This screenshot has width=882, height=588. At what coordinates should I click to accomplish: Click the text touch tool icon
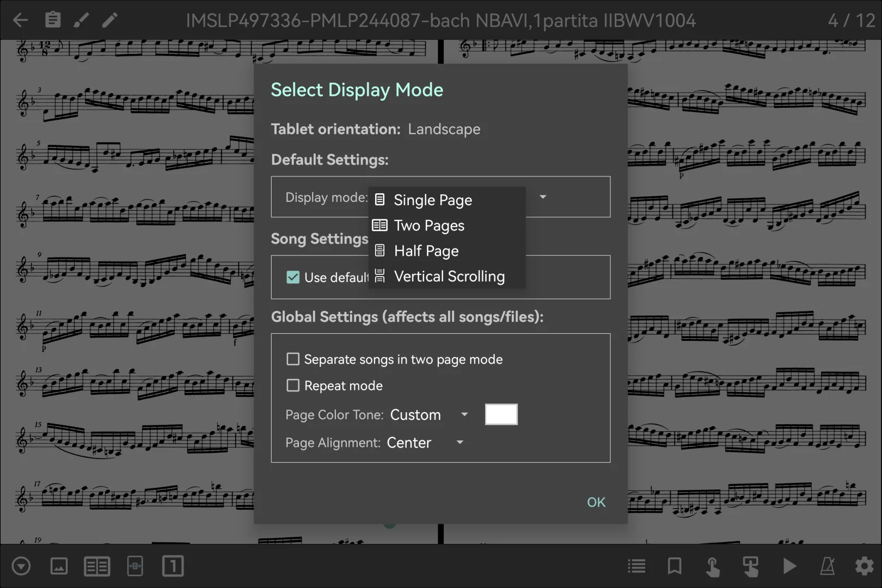pos(751,567)
